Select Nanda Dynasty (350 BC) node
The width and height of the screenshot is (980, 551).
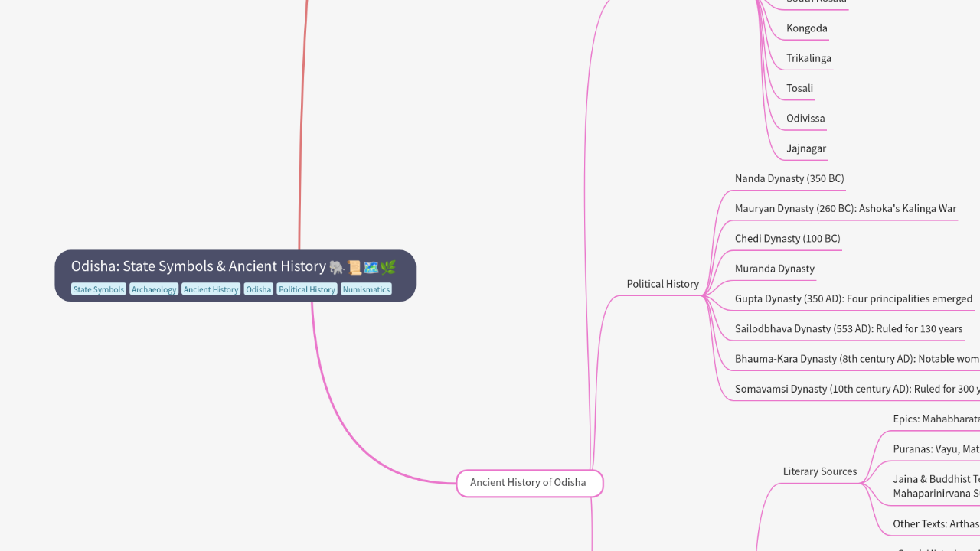coord(789,178)
